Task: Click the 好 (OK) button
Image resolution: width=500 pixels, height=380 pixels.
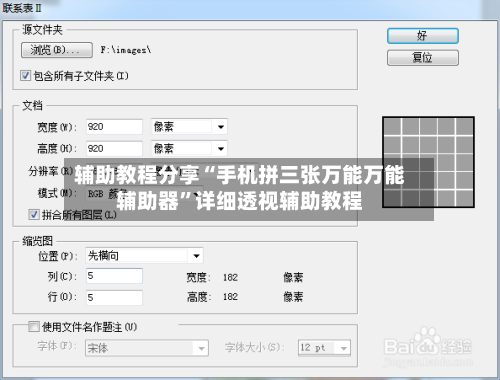Action: [x=423, y=36]
